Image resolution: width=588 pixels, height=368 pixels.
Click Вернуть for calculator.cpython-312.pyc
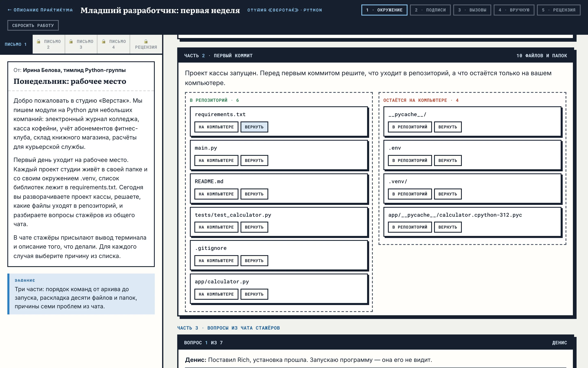(448, 227)
